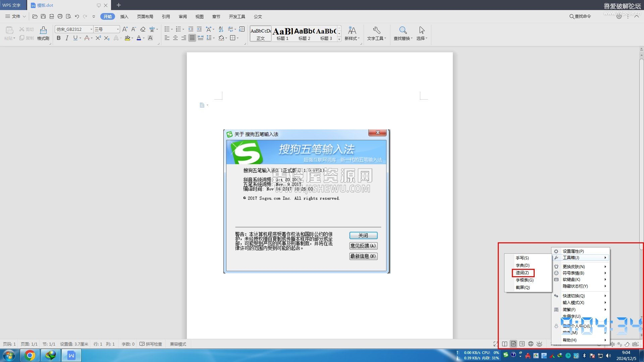Screen dimensions: 644x362
Task: Toggle distributed alignment
Action: tap(201, 38)
